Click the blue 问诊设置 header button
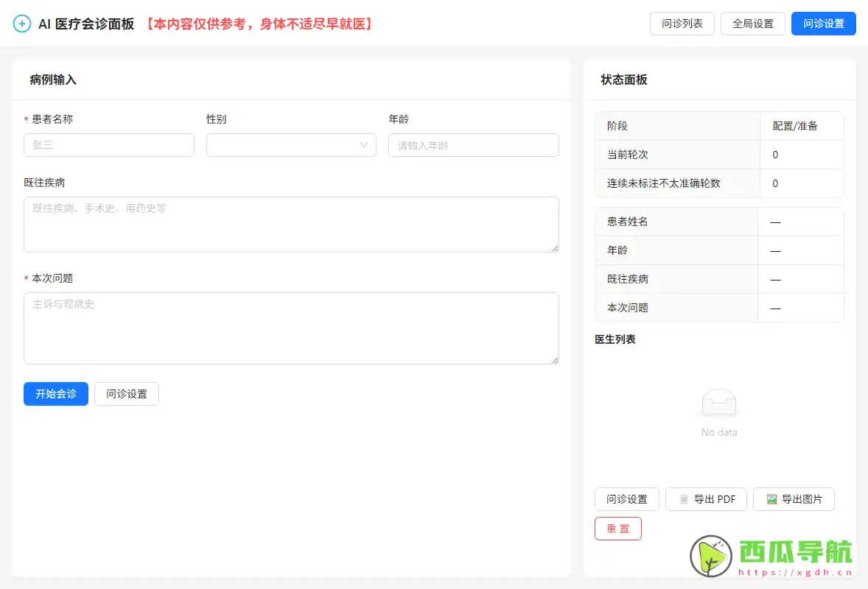Screen dimensions: 868x589 (x=824, y=24)
